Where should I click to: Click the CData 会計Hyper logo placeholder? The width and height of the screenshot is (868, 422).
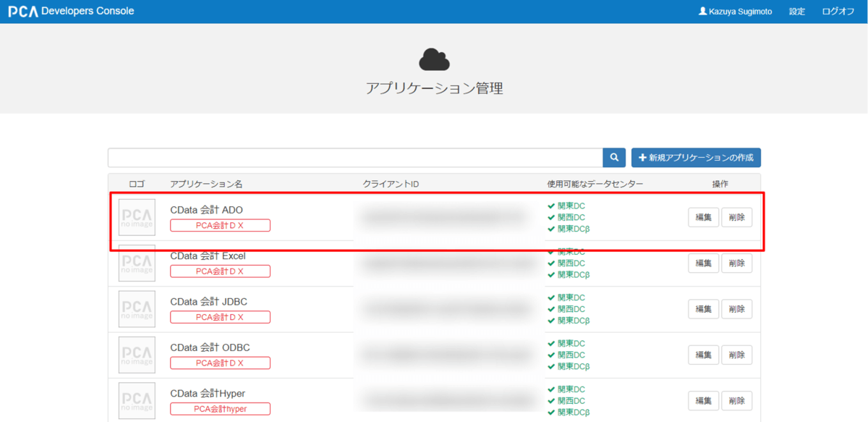tap(137, 400)
